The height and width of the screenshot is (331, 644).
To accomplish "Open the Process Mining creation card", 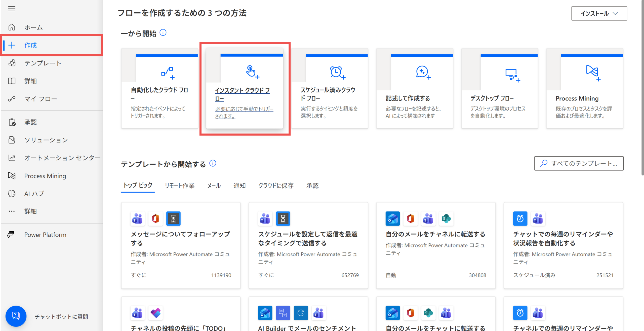I will pyautogui.click(x=584, y=88).
